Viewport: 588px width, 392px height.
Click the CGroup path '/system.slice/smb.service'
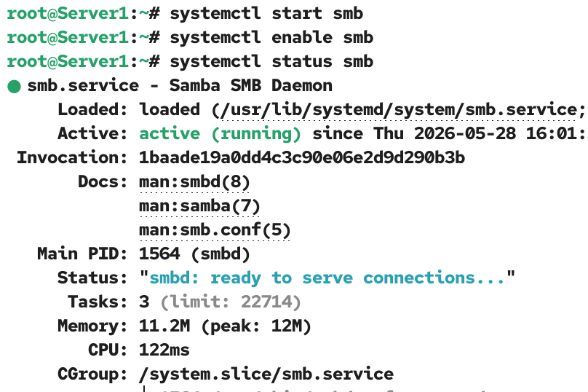click(266, 375)
